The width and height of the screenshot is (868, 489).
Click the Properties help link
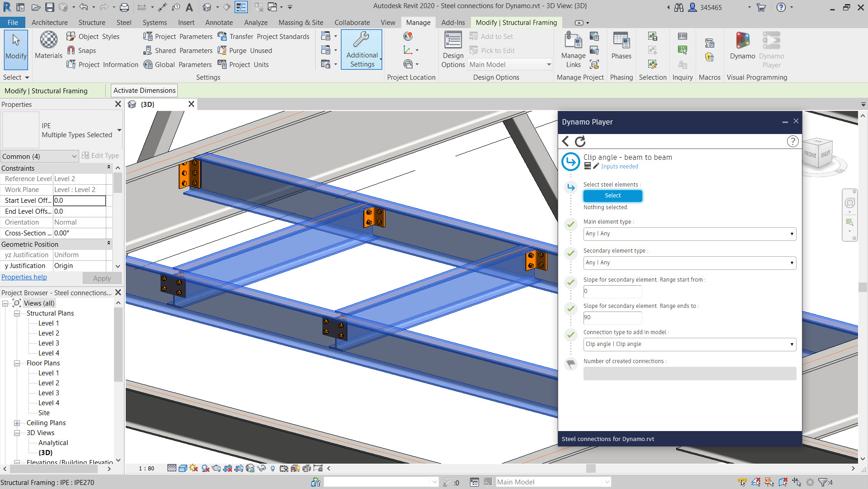click(24, 277)
